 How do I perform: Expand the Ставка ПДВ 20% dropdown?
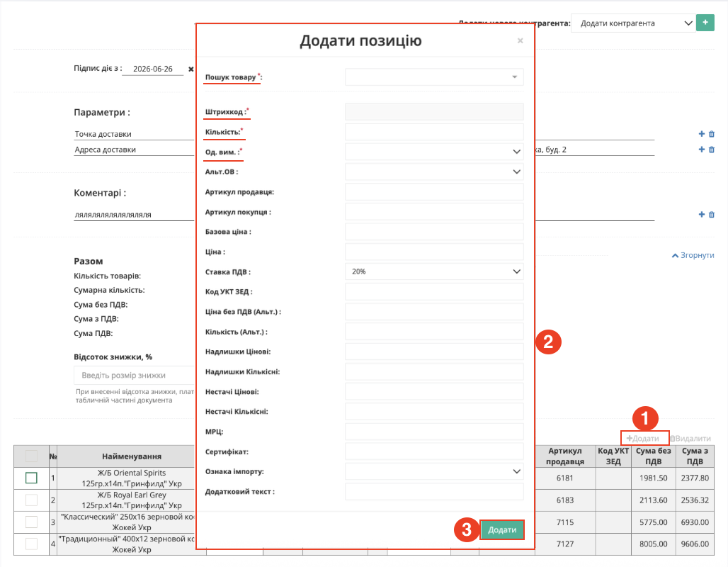click(x=434, y=271)
